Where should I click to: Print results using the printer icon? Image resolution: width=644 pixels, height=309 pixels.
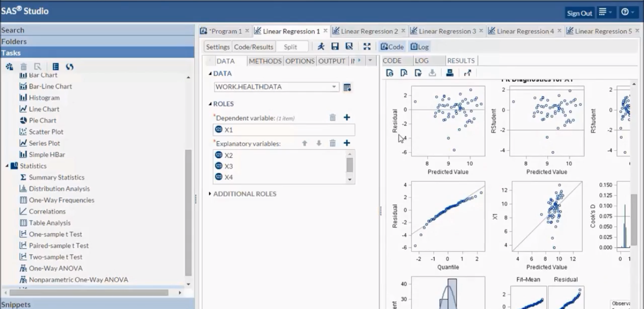click(x=450, y=73)
